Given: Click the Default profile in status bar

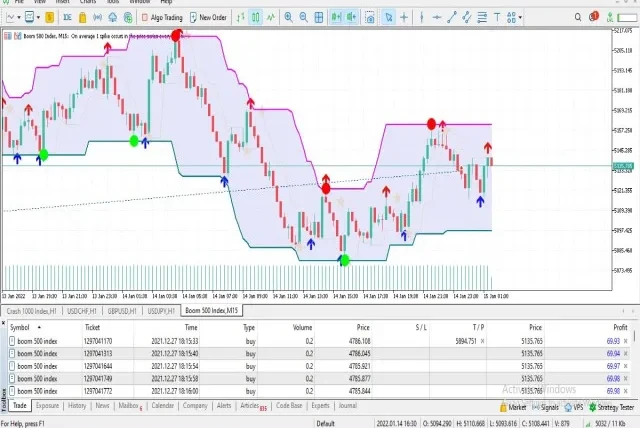Looking at the screenshot, I should [x=325, y=424].
